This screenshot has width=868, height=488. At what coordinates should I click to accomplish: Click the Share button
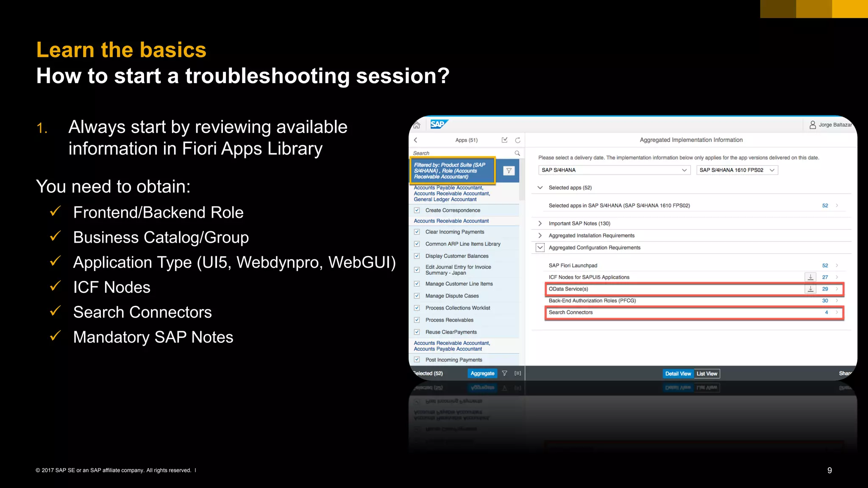click(845, 373)
